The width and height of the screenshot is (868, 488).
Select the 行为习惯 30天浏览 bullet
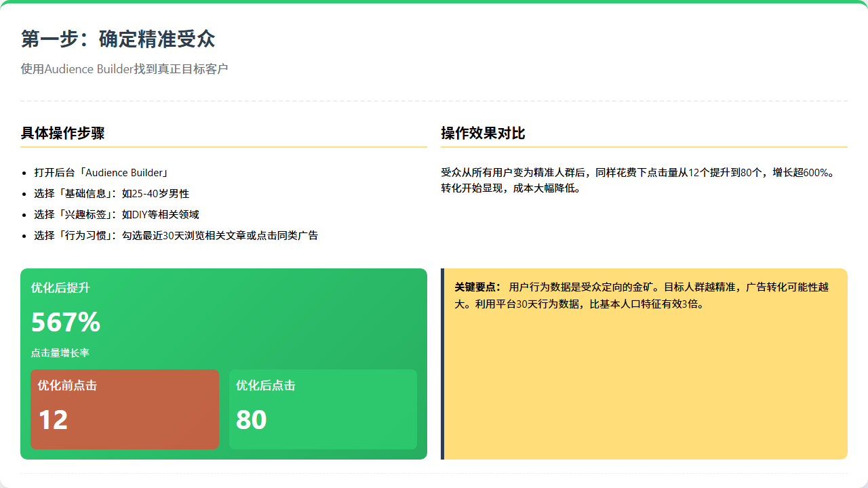tap(176, 236)
